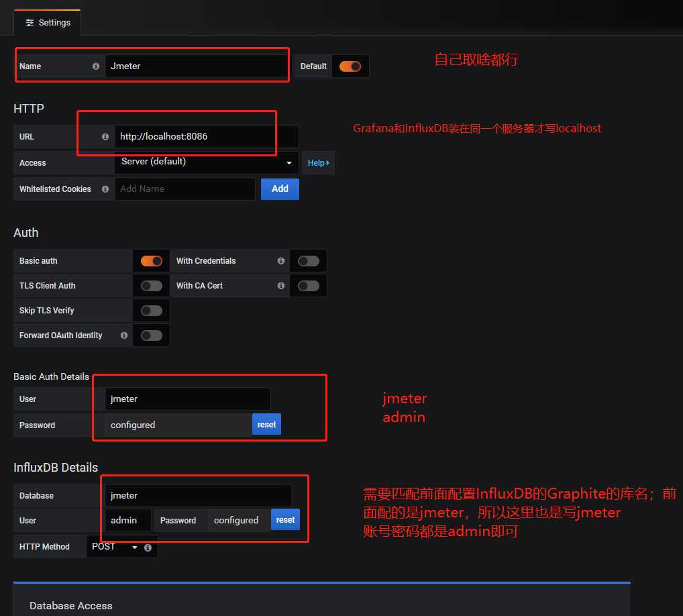Disable the Basic auth switch
Image resolution: width=683 pixels, height=616 pixels.
pos(152,261)
